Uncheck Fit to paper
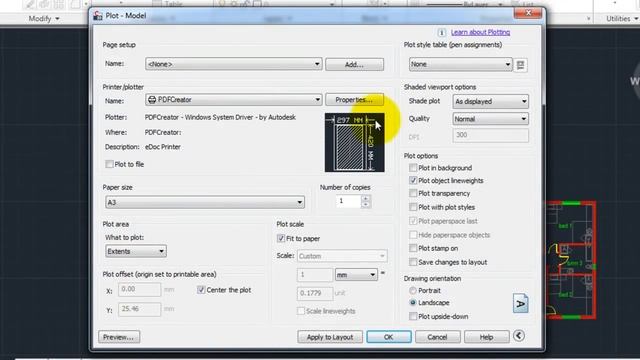Viewport: 640px width, 360px height. point(281,238)
